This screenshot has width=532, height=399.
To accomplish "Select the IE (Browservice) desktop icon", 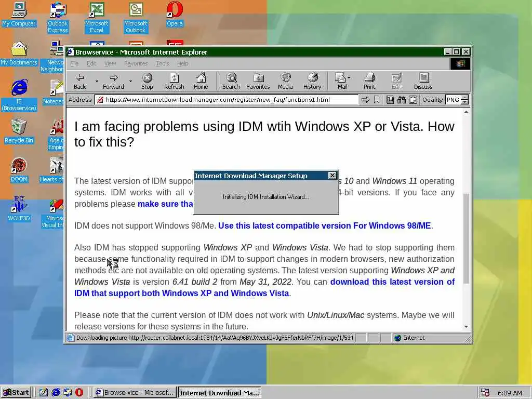I will (x=19, y=95).
